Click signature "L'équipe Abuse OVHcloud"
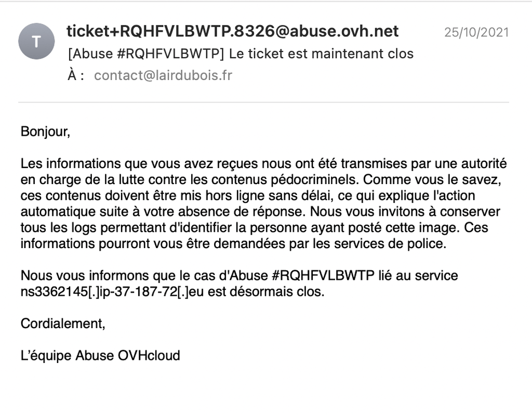Screen dimensions: 532x415 pos(100,356)
